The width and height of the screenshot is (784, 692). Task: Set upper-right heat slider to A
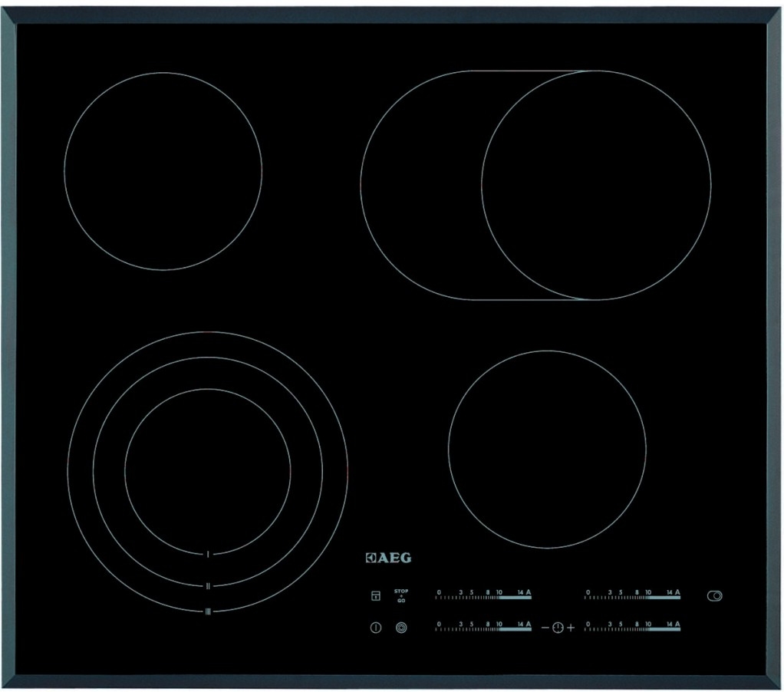point(677,595)
